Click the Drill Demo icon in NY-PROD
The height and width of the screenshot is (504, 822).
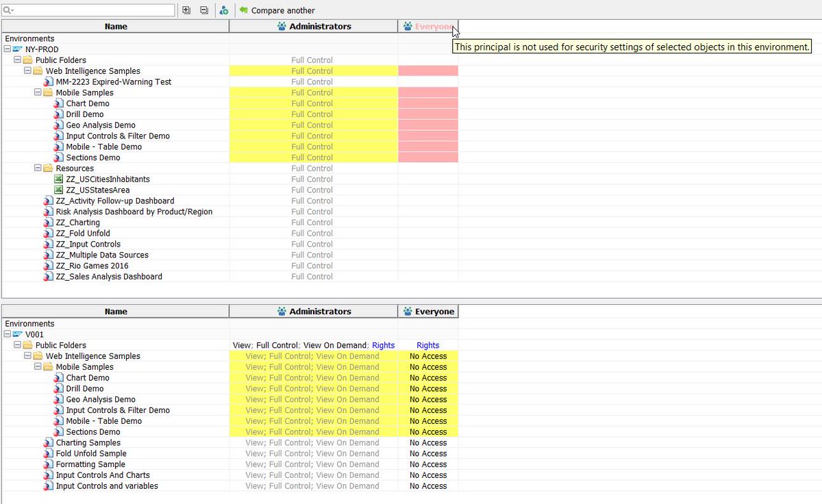point(59,114)
